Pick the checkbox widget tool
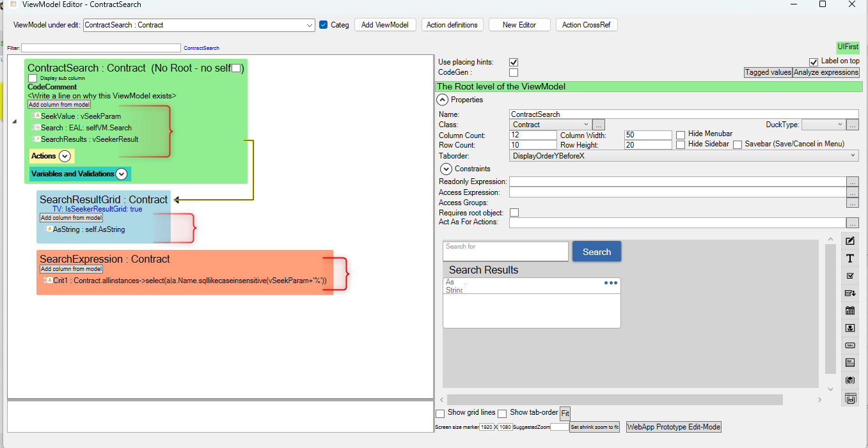 point(850,276)
